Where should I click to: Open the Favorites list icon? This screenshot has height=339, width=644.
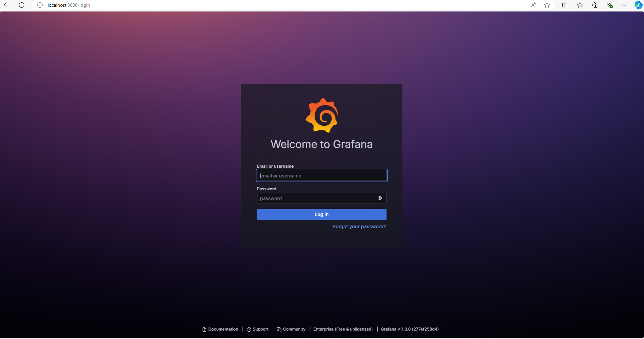click(580, 5)
